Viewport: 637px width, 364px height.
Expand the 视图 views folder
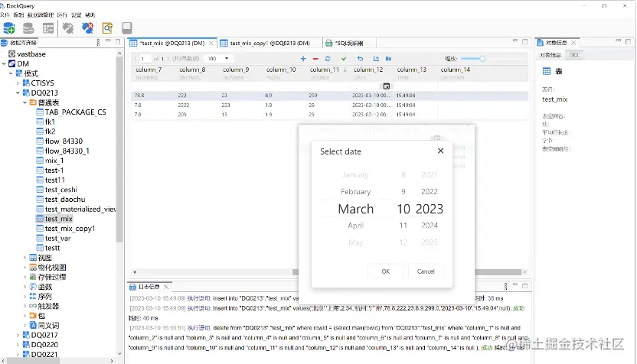click(24, 258)
